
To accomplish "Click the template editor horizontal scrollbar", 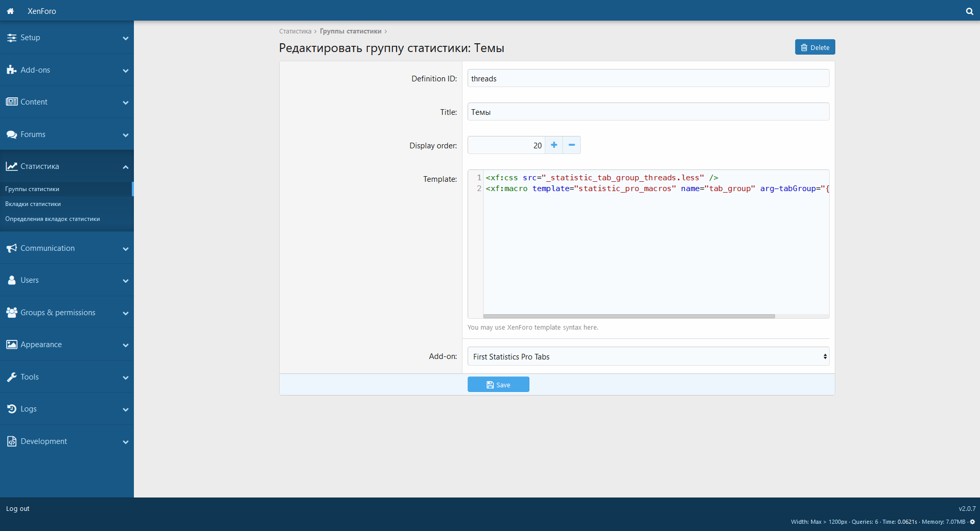I will tap(629, 316).
